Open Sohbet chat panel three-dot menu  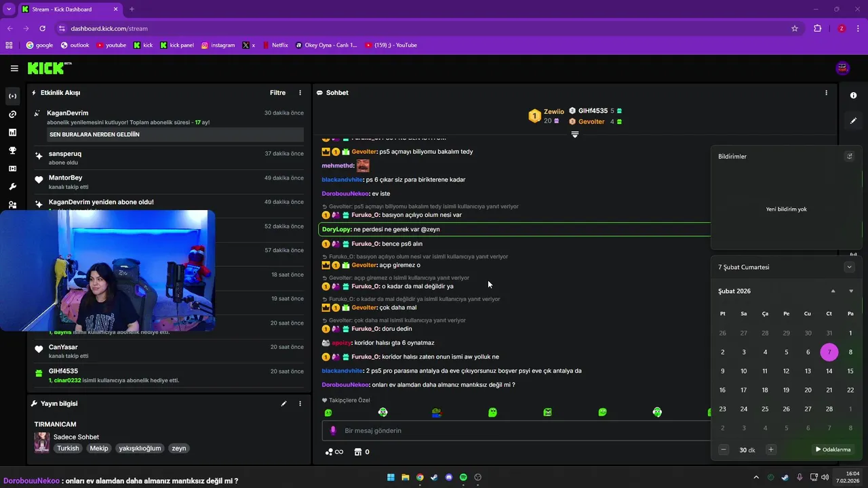coord(826,93)
